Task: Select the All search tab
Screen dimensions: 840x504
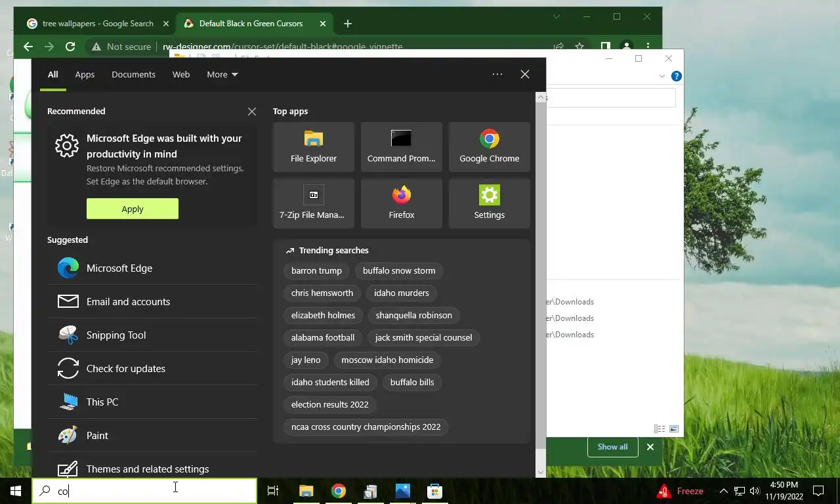Action: (x=52, y=74)
